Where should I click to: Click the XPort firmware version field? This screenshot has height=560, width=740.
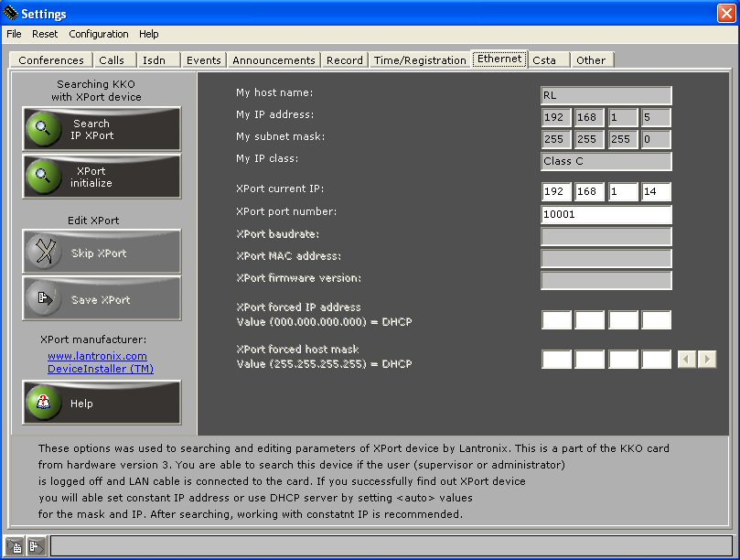pyautogui.click(x=606, y=281)
